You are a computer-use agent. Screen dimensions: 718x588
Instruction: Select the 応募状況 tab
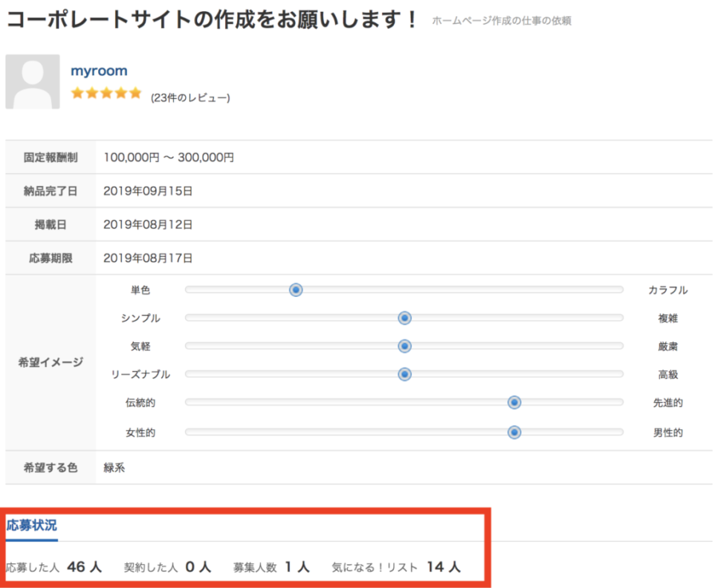click(32, 525)
